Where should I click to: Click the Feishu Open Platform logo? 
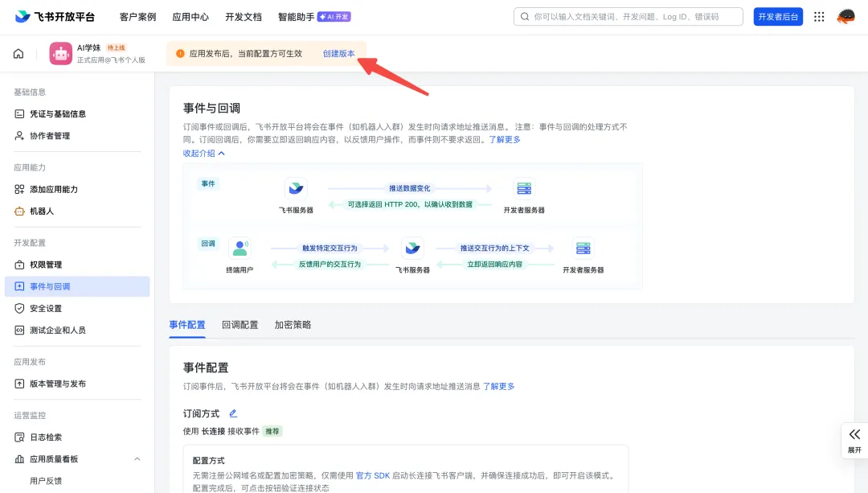pos(55,17)
